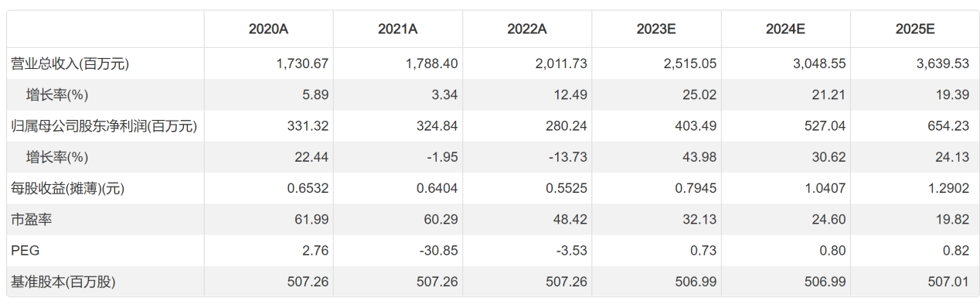The width and height of the screenshot is (980, 305).
Task: Click the 2020A column header
Action: [x=268, y=29]
